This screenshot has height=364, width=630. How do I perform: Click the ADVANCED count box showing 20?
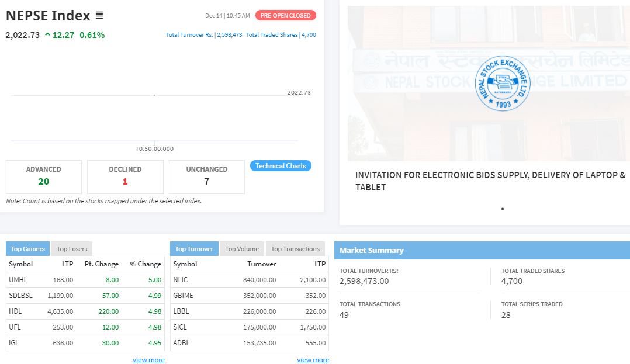tap(44, 177)
